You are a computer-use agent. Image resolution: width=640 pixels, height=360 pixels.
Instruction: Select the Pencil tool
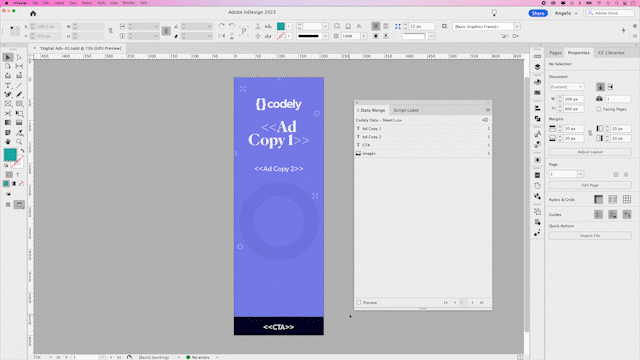[x=19, y=94]
